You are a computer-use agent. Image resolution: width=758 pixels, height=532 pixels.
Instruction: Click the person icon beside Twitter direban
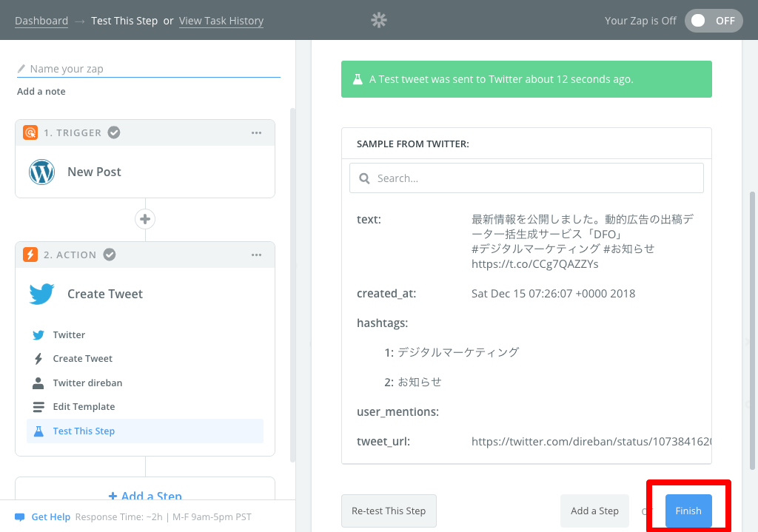[38, 383]
